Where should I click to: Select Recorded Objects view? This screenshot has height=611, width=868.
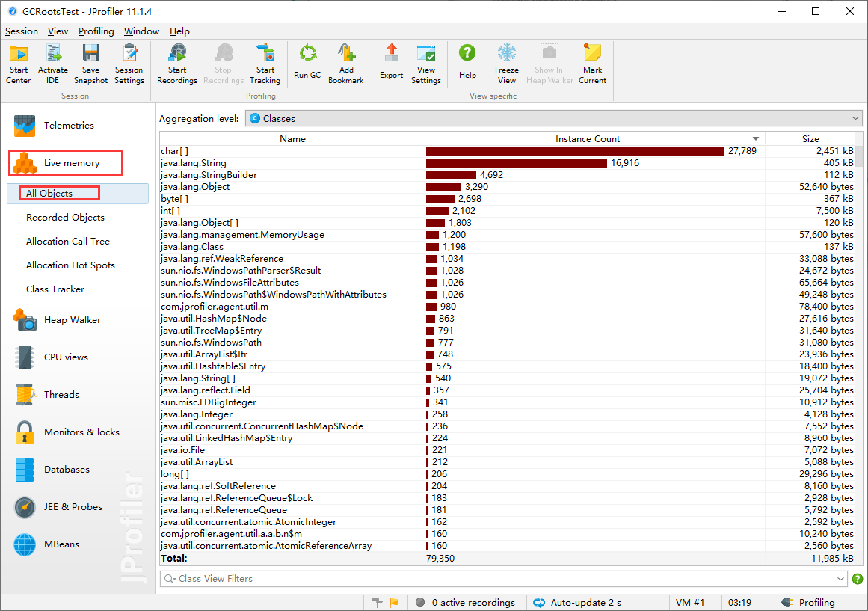[x=65, y=218]
